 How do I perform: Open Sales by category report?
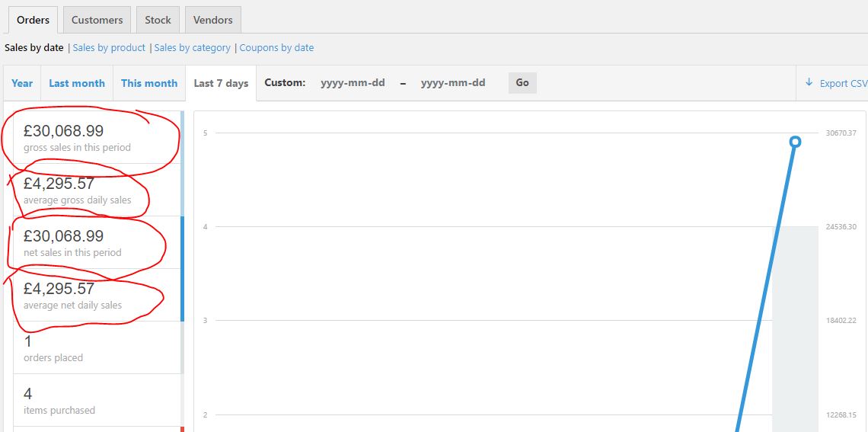point(192,48)
